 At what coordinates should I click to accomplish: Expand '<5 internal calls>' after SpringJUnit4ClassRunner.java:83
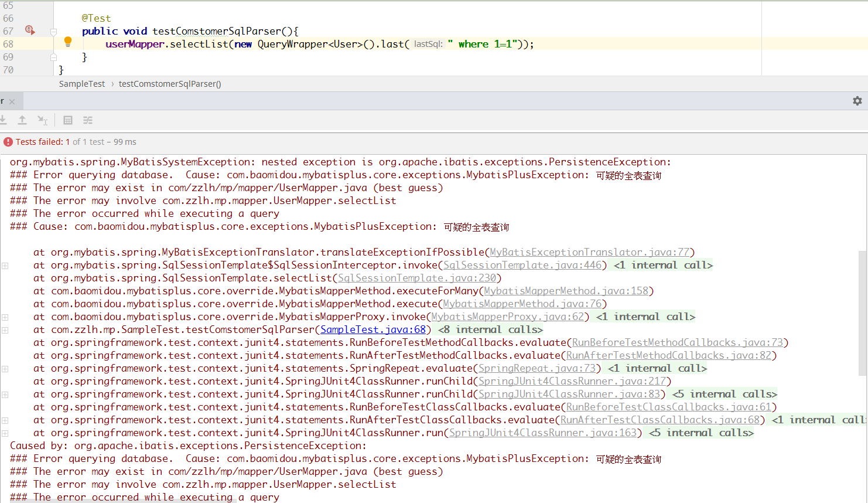point(725,394)
